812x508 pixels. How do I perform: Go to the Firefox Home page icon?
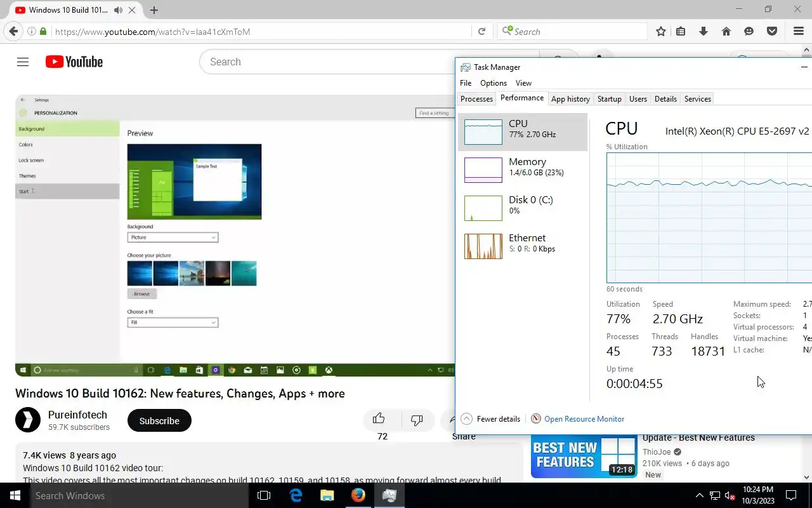click(726, 31)
